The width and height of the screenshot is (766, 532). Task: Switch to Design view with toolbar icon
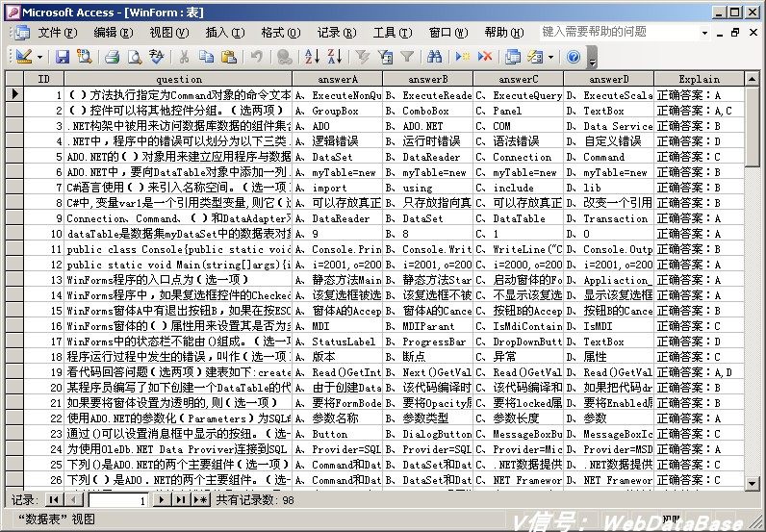tap(23, 57)
